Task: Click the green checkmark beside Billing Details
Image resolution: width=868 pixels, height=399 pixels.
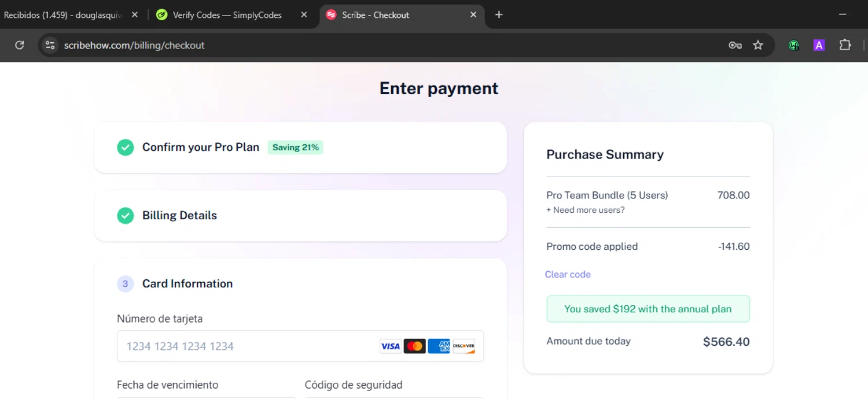Action: click(126, 216)
